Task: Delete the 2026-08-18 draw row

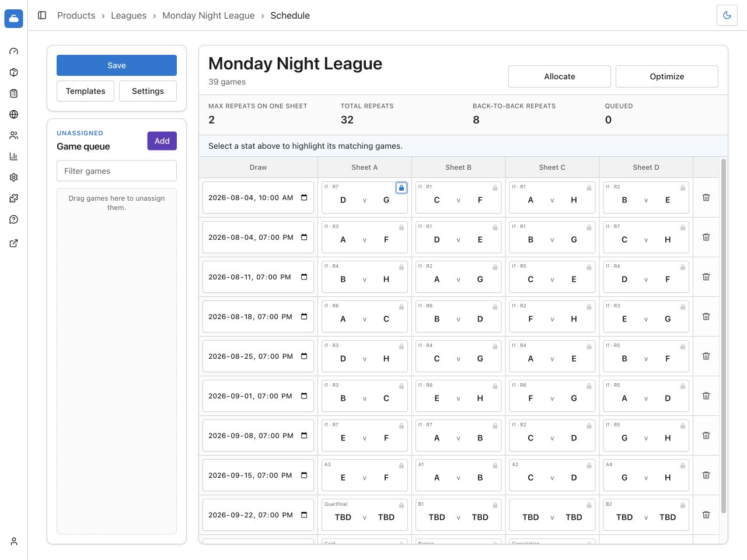Action: point(706,317)
